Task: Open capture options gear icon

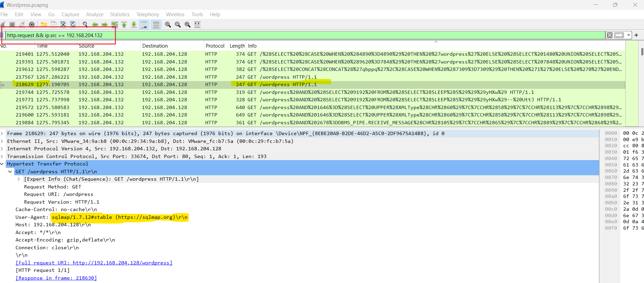Action: [x=32, y=24]
